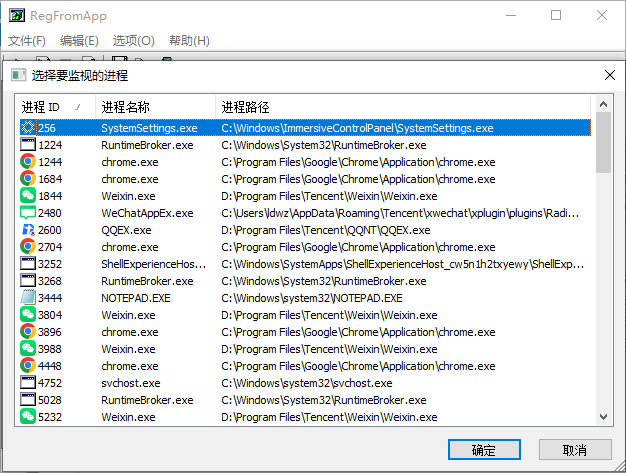Click the window icon for process 3252
The image size is (626, 473).
tap(28, 263)
